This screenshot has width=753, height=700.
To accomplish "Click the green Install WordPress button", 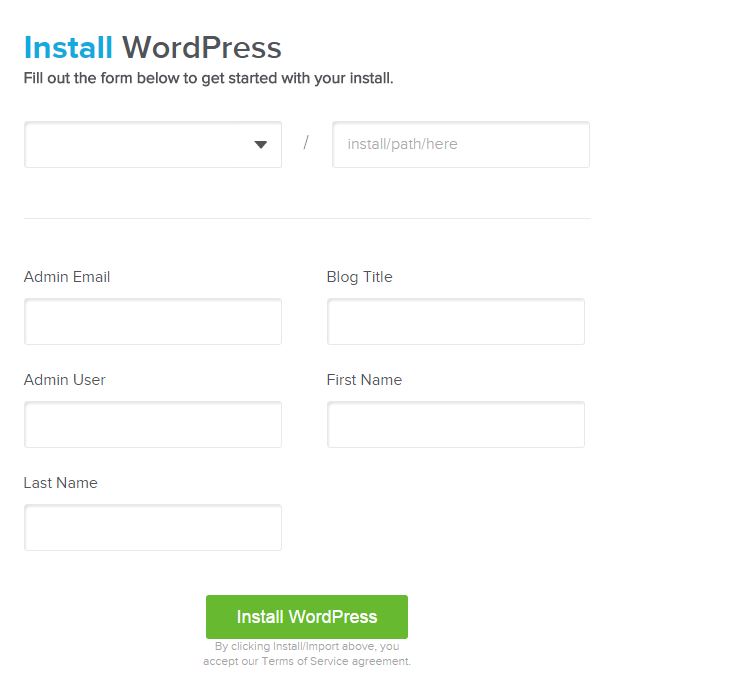I will [307, 617].
